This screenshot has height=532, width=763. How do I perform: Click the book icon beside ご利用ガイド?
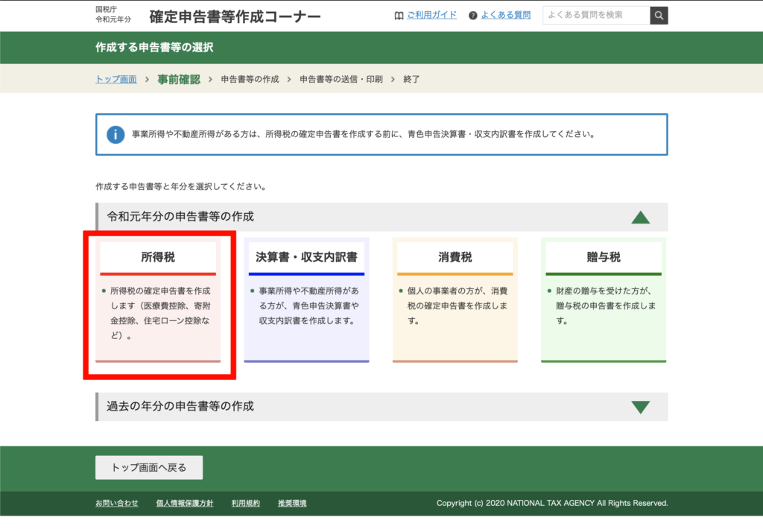pyautogui.click(x=399, y=16)
